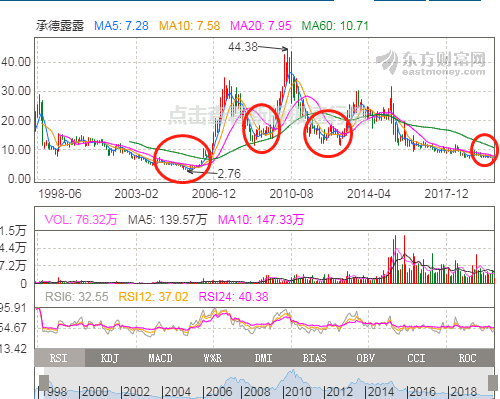The height and width of the screenshot is (399, 500).
Task: Click the 2014-04 date axis label
Action: pos(369,194)
